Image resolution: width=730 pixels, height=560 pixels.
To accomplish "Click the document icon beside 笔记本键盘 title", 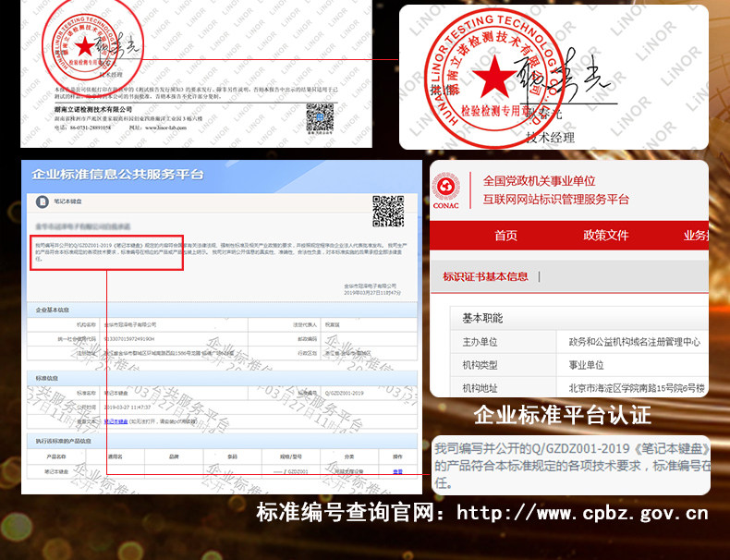I will coord(43,202).
